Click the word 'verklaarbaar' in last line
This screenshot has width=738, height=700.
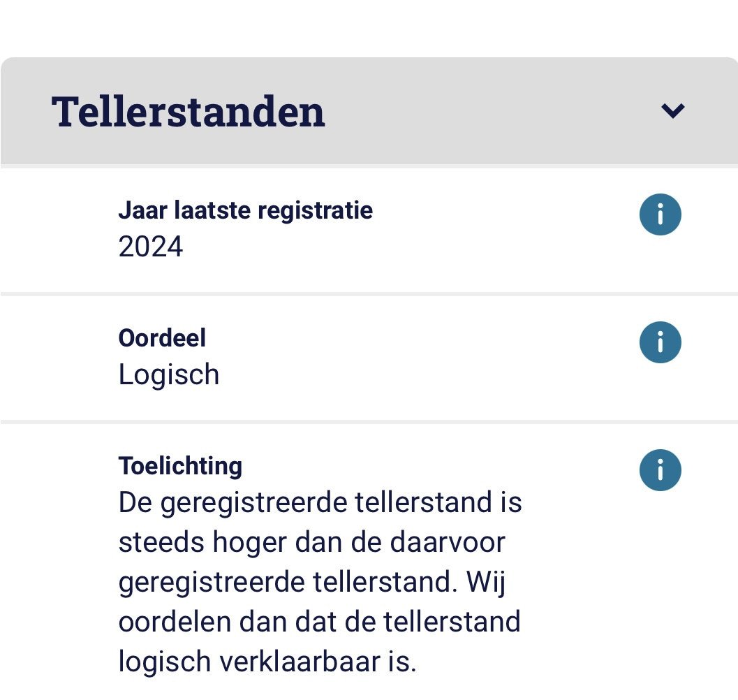[x=300, y=662]
